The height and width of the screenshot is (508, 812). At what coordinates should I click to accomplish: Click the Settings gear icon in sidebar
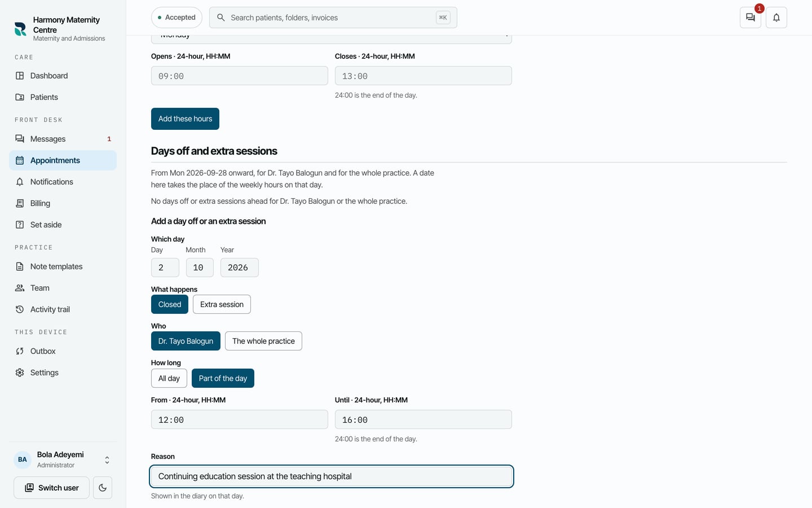[20, 373]
